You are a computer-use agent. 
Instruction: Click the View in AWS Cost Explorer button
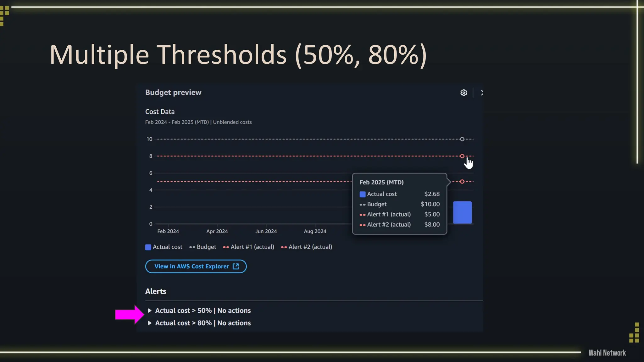click(196, 266)
